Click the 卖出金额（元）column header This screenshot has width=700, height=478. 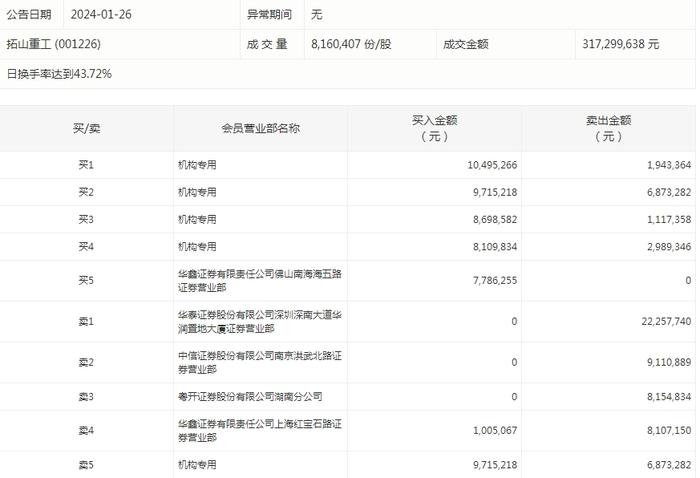tap(609, 128)
